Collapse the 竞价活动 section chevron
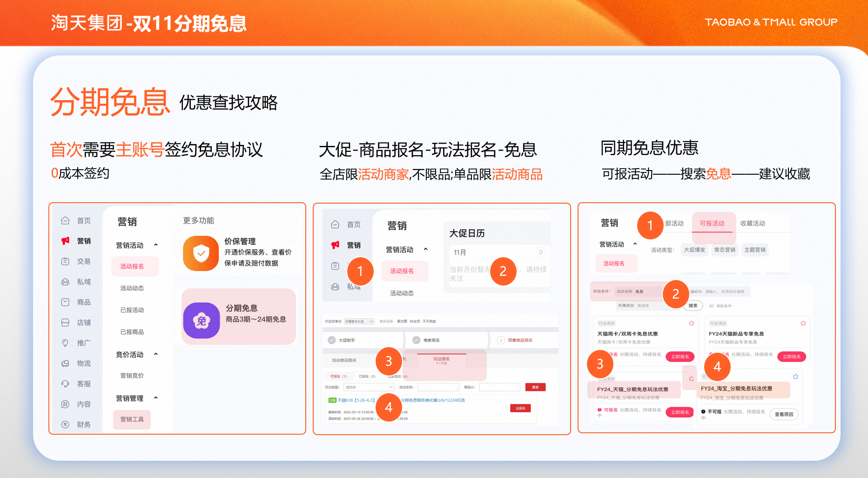 pos(156,355)
